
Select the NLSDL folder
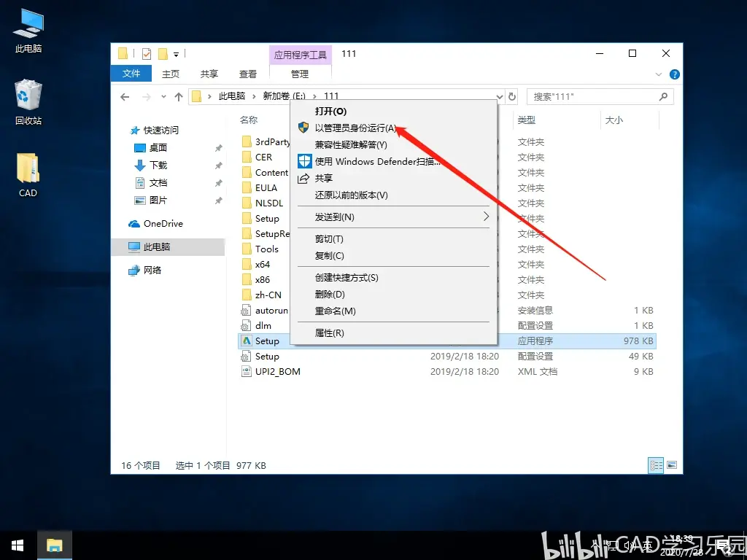pos(263,203)
